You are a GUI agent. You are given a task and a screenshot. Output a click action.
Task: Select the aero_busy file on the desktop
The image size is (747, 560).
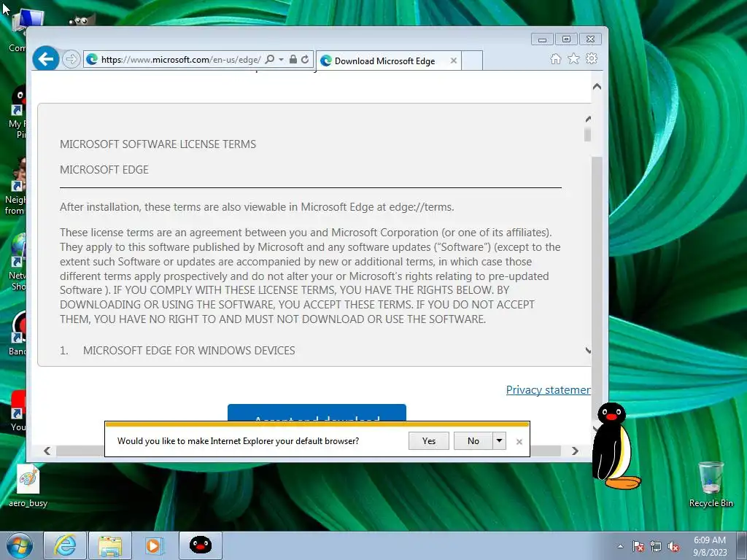click(28, 486)
